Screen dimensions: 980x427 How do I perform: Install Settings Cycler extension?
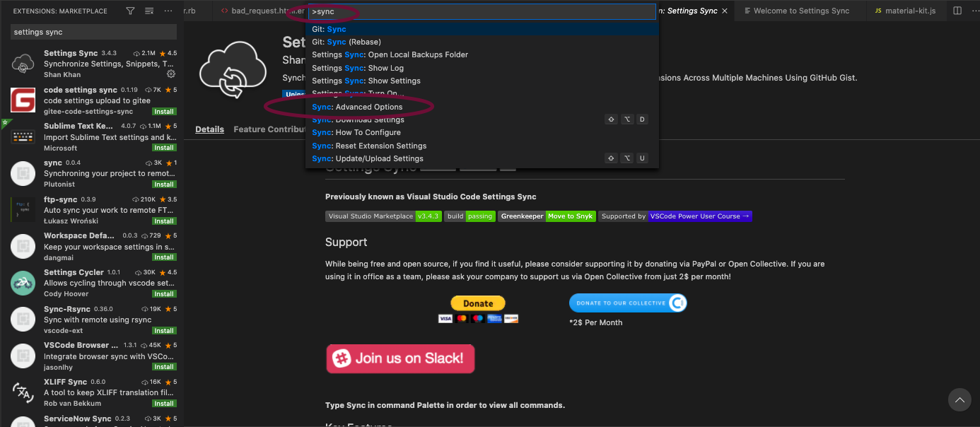tap(164, 294)
